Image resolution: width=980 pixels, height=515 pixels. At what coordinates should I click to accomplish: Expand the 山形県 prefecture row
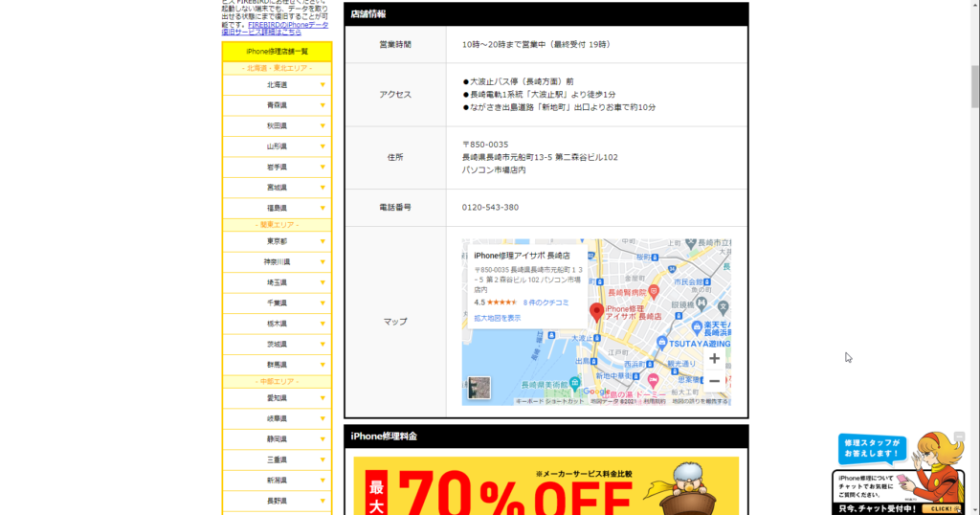(x=277, y=146)
